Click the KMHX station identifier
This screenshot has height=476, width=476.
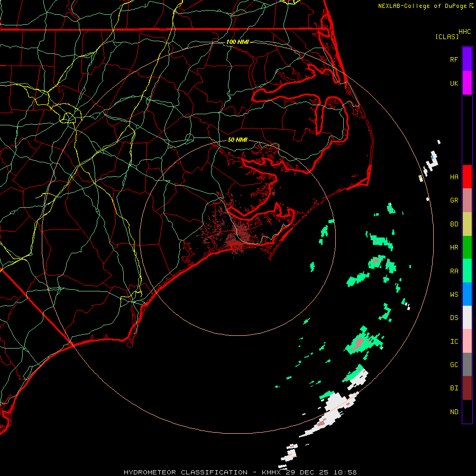click(271, 472)
